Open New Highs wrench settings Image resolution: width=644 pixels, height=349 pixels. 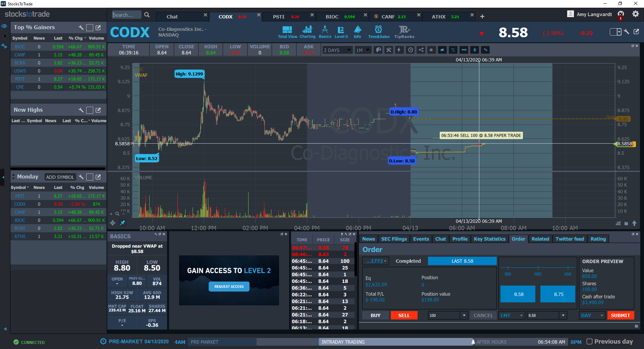coord(81,110)
